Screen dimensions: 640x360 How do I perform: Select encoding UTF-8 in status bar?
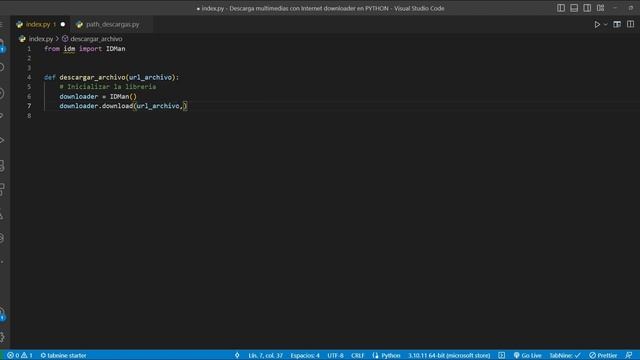tap(335, 355)
